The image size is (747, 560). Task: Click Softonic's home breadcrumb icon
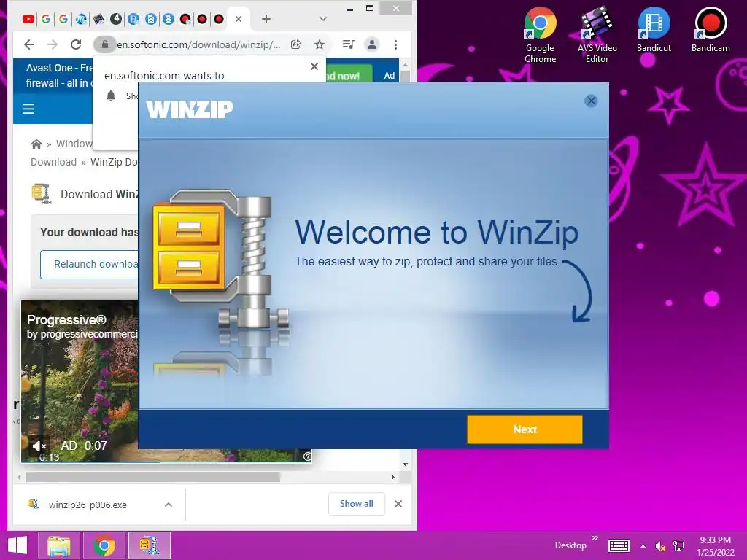[x=36, y=144]
